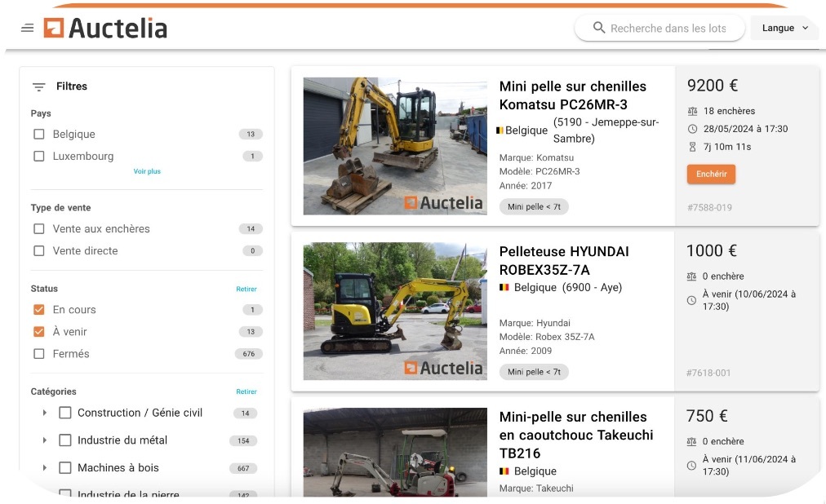Click the 7j 10m 11s countdown
Image resolution: width=826 pixels, height=504 pixels.
tap(727, 147)
